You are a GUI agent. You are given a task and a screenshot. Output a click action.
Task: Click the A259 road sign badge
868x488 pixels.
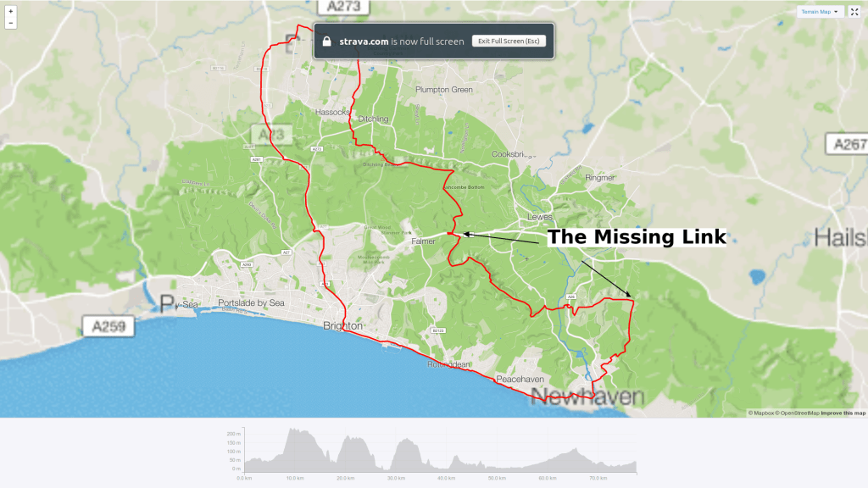point(110,325)
